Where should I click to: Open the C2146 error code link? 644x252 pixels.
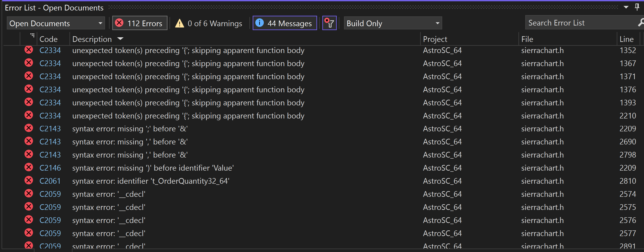pyautogui.click(x=50, y=168)
